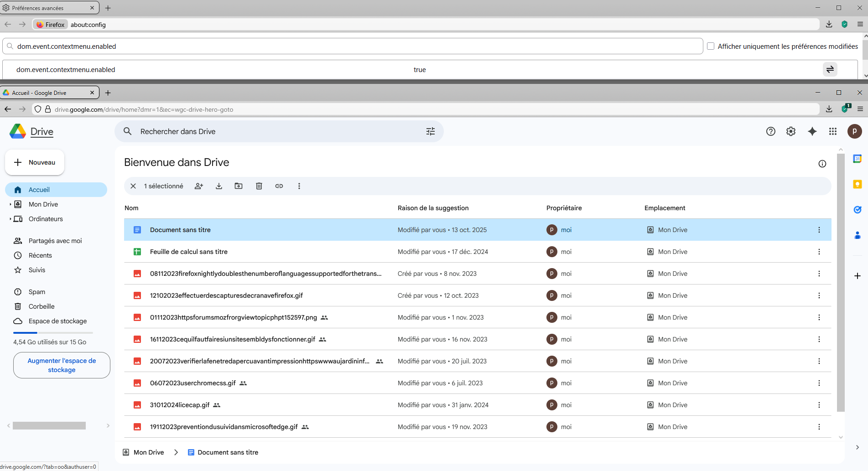Expand the Mon Drive tree arrow

pos(10,204)
